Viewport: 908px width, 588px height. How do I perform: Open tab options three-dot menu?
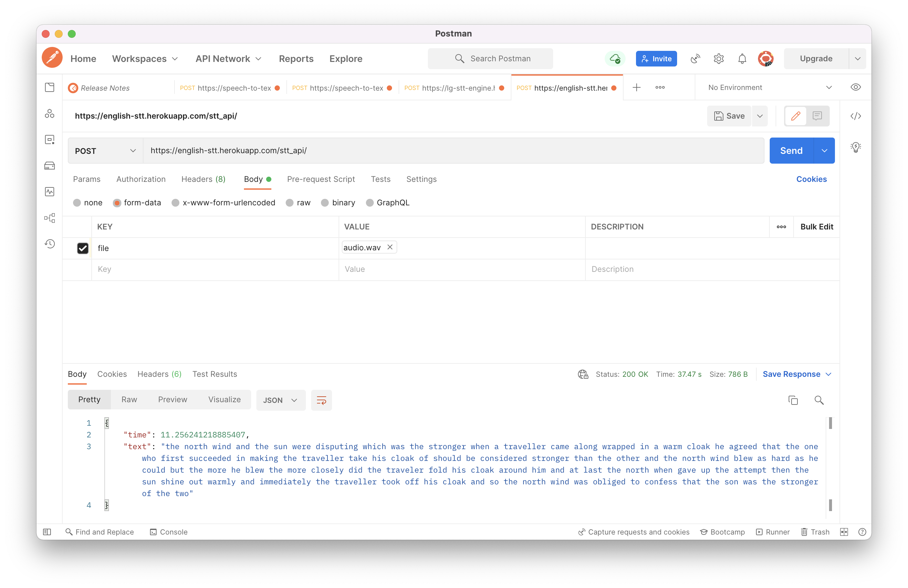(660, 87)
